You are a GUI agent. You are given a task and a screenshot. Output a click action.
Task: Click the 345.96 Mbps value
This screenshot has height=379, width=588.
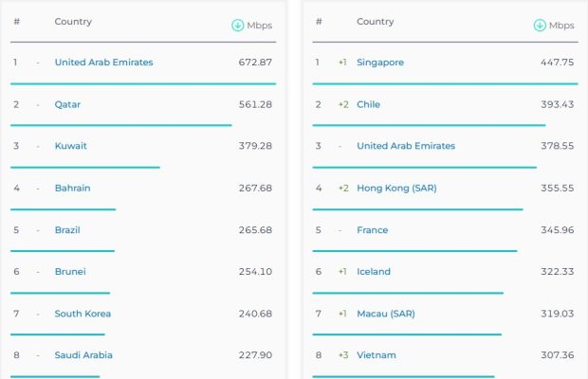[558, 230]
